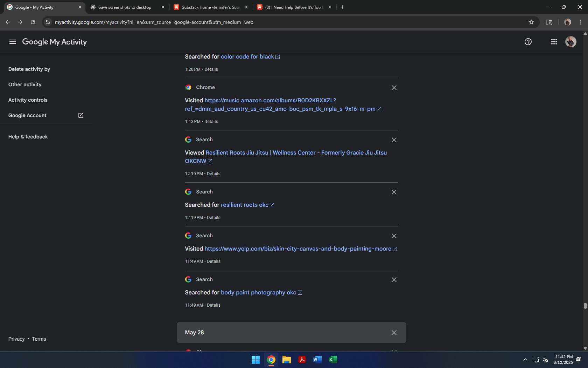Open File Explorer from the taskbar
The height and width of the screenshot is (368, 588).
(x=287, y=360)
